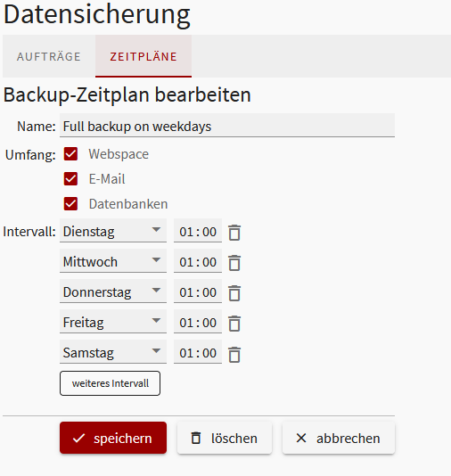Open the Mittwoch weekday dropdown
Image resolution: width=451 pixels, height=476 pixels.
(x=113, y=261)
